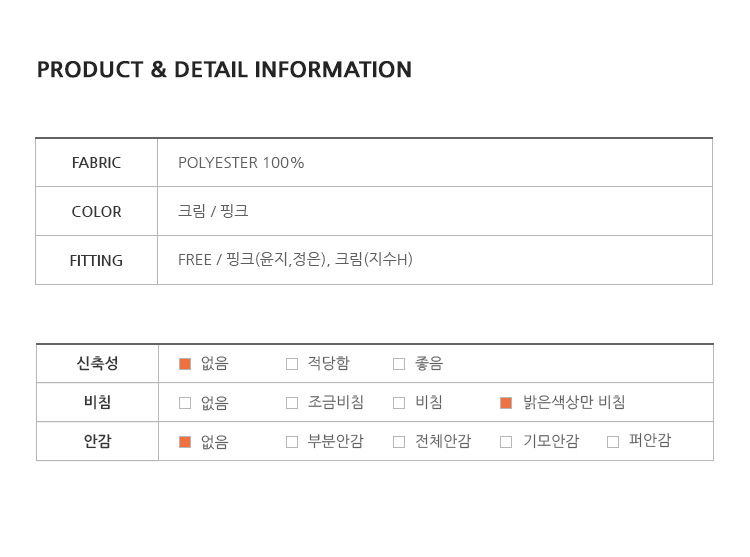Click the 크림 / 핑크 color value

(x=213, y=212)
